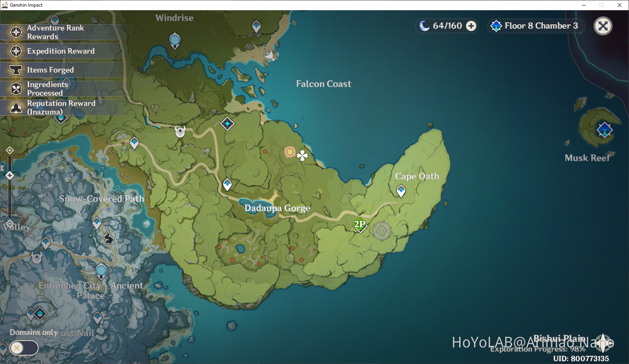Viewport: 629px width, 364px height.
Task: Select the Musk Reef domain icon
Action: (604, 130)
